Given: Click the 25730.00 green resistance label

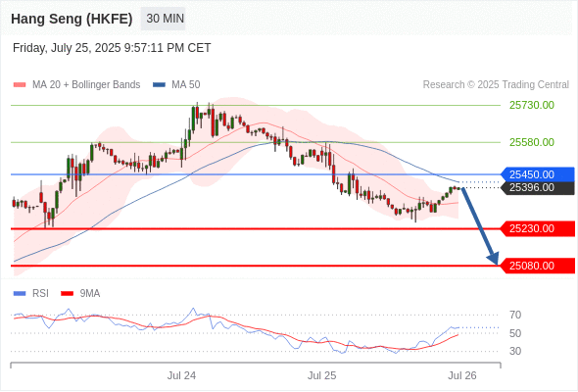Looking at the screenshot, I should [532, 106].
